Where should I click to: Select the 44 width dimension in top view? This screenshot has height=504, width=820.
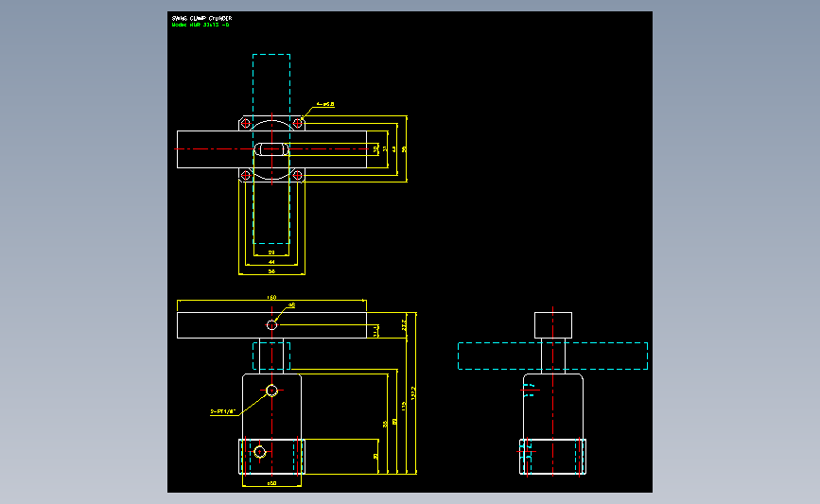pos(271,262)
